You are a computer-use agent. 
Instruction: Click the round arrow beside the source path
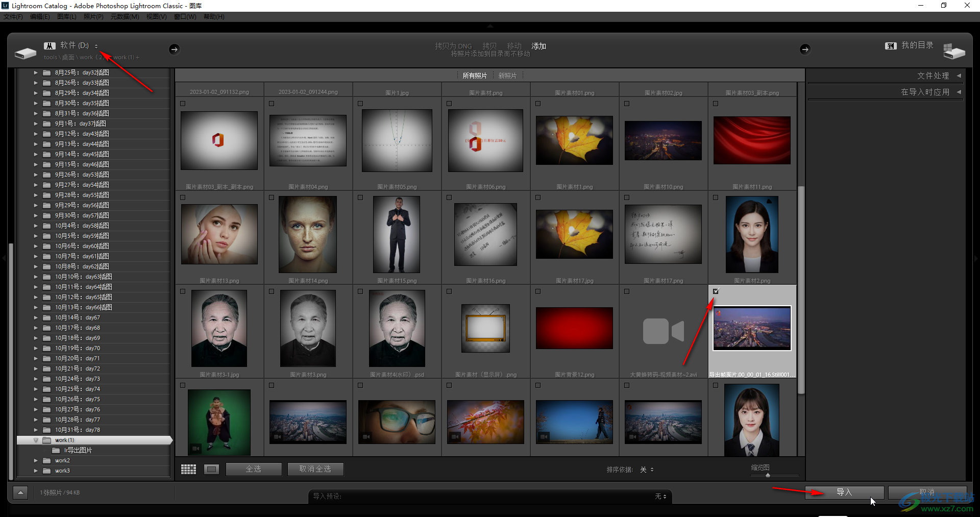point(174,49)
